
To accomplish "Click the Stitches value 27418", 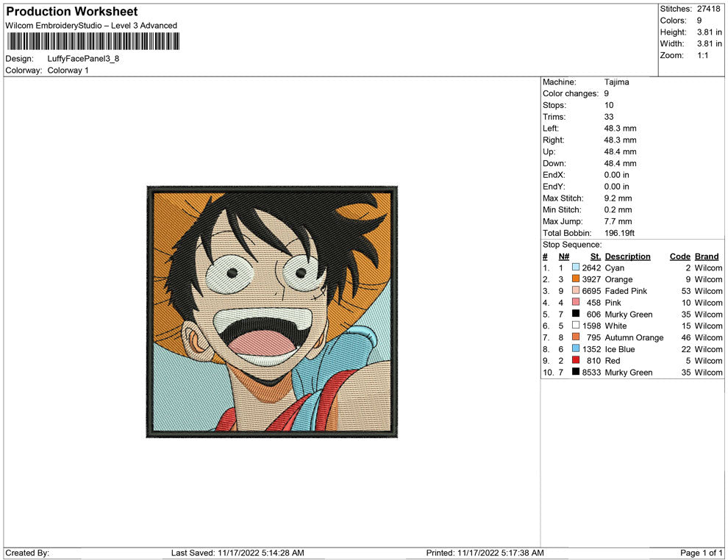I will pos(708,9).
